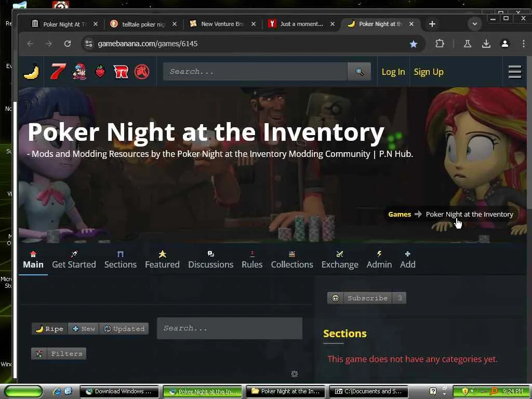532x399 pixels.
Task: Switch to the 'New Venture Bro' tab
Action: (222, 24)
